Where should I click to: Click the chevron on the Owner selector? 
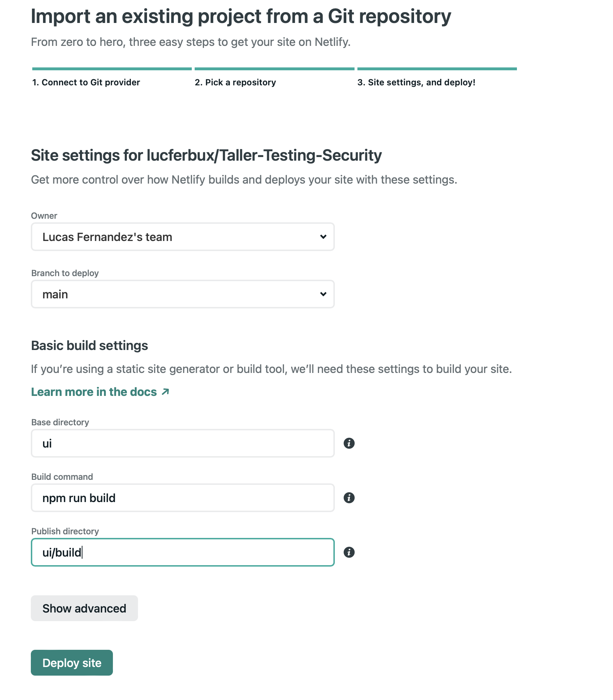323,237
